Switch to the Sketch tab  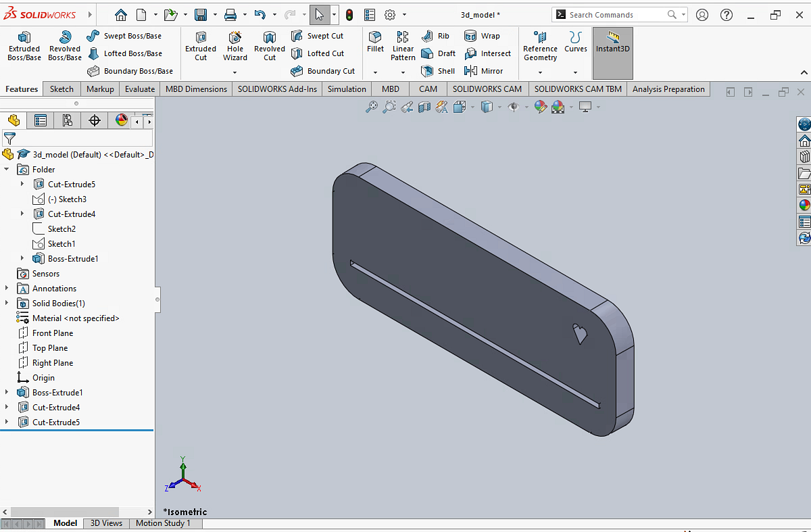click(x=62, y=89)
